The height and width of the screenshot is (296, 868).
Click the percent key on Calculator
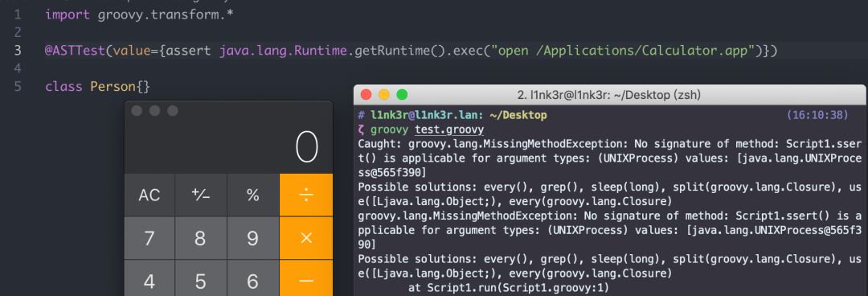[252, 195]
